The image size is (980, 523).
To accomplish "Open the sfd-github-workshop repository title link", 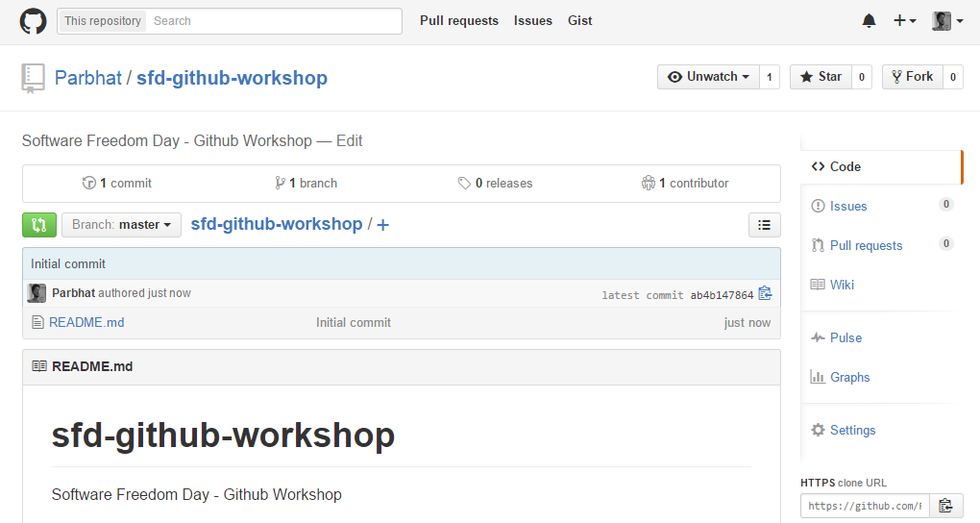I will pyautogui.click(x=232, y=78).
